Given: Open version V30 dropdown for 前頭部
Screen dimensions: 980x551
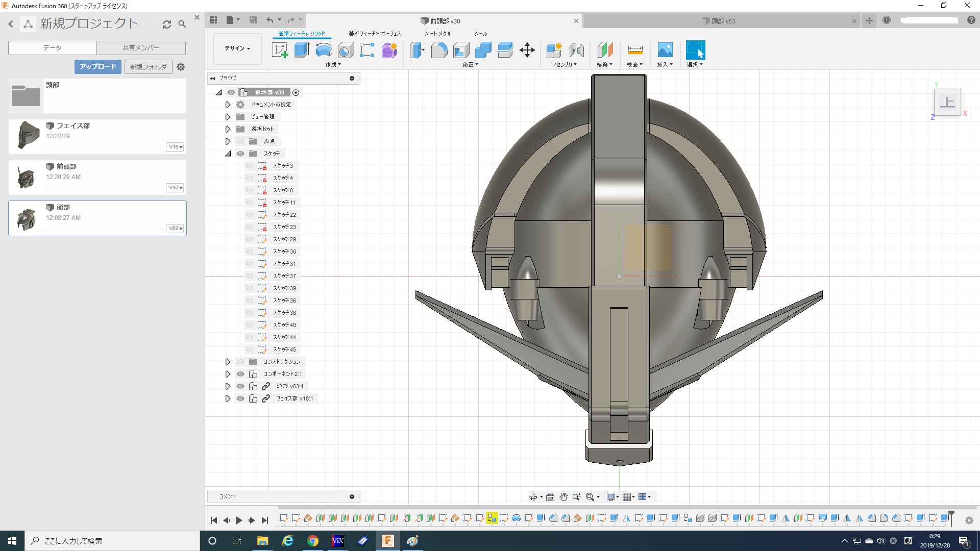Looking at the screenshot, I should click(x=176, y=188).
